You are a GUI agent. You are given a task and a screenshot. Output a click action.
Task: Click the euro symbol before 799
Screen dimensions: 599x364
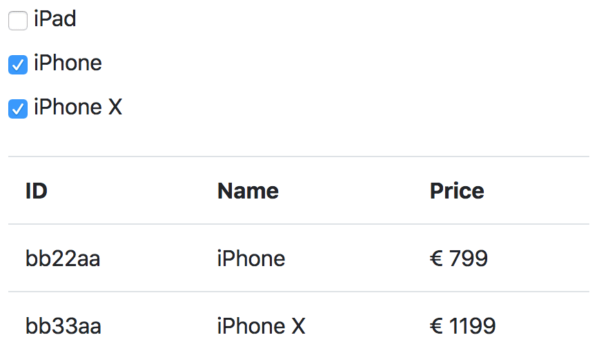point(436,259)
